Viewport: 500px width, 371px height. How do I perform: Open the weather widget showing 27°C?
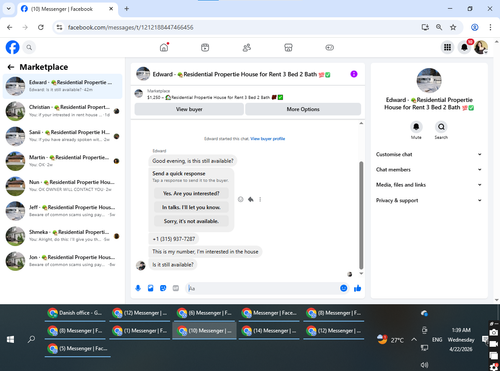390,340
